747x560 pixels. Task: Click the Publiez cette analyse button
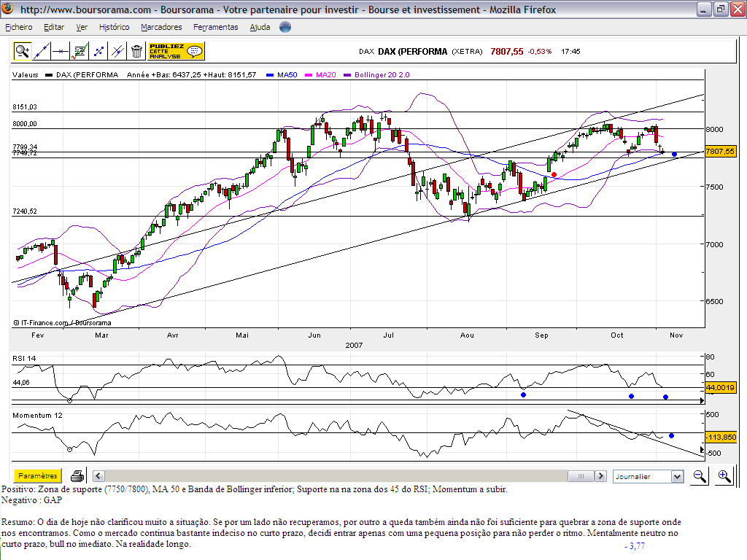pos(176,51)
